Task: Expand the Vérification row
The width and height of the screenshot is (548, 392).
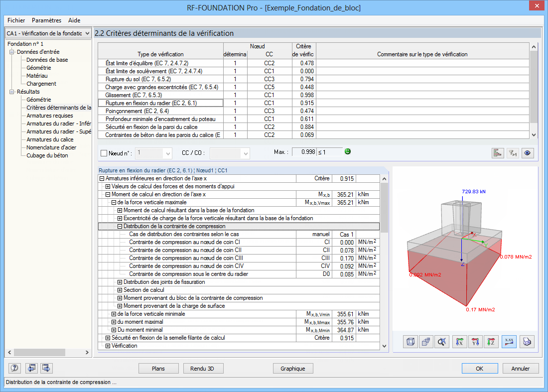Action: 108,346
